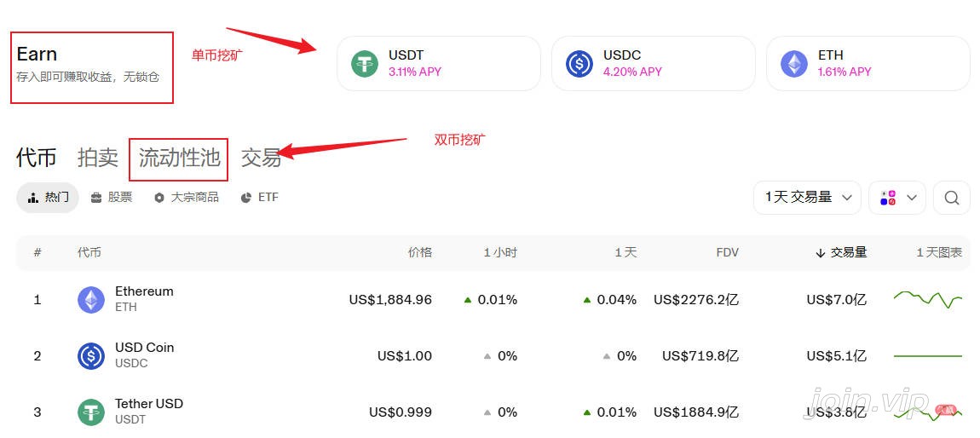Screen dimensions: 980x438
Task: Switch to the 流动性池 tab
Action: pyautogui.click(x=179, y=158)
